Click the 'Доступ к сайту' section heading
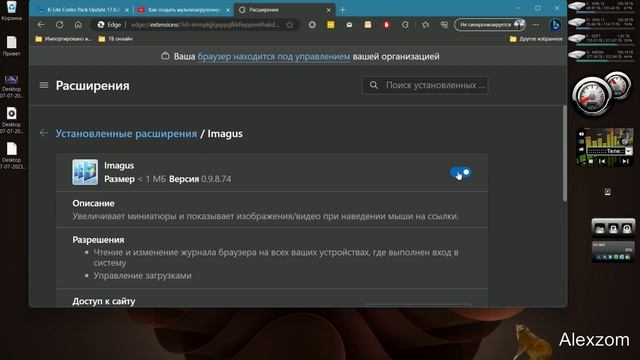The width and height of the screenshot is (640, 360). point(104,301)
